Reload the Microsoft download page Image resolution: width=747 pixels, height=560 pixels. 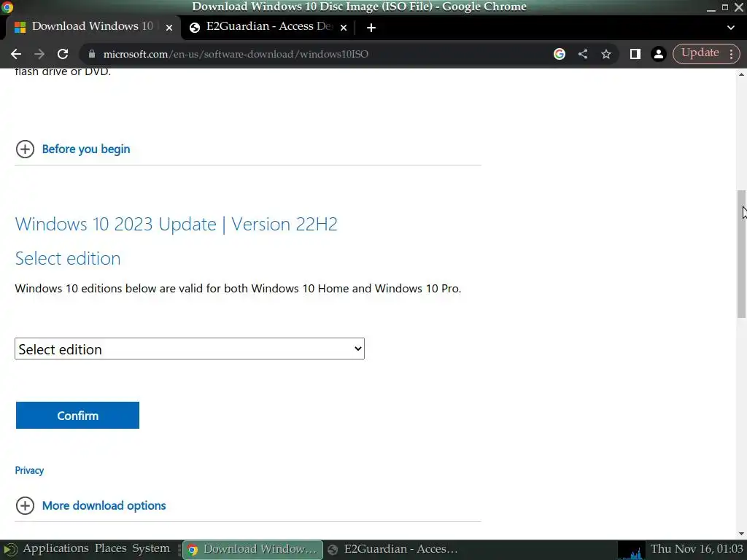63,54
